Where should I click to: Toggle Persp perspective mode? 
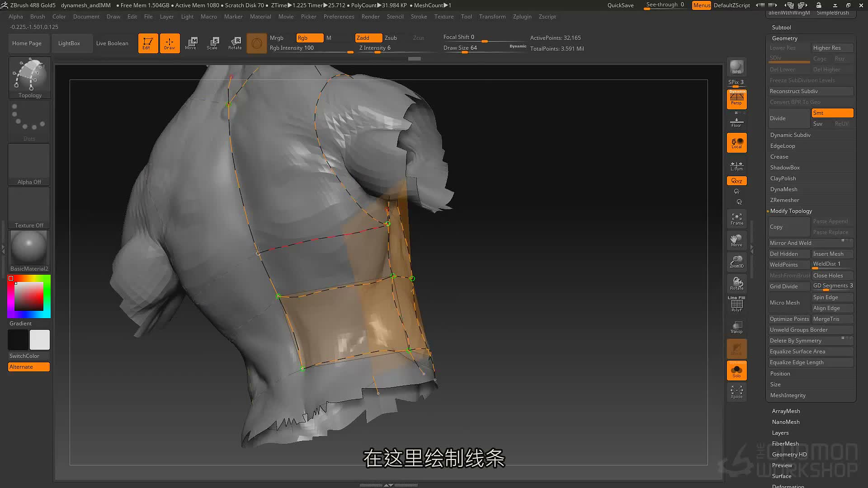736,99
